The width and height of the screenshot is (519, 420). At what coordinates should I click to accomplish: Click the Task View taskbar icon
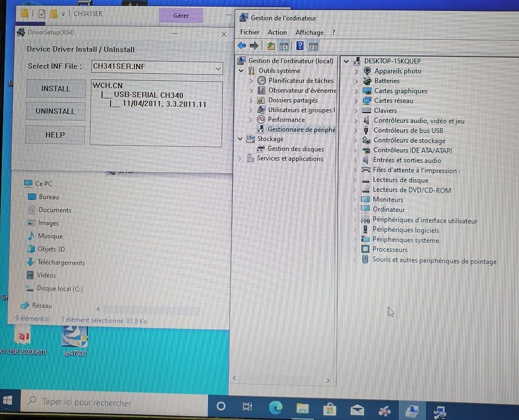247,407
